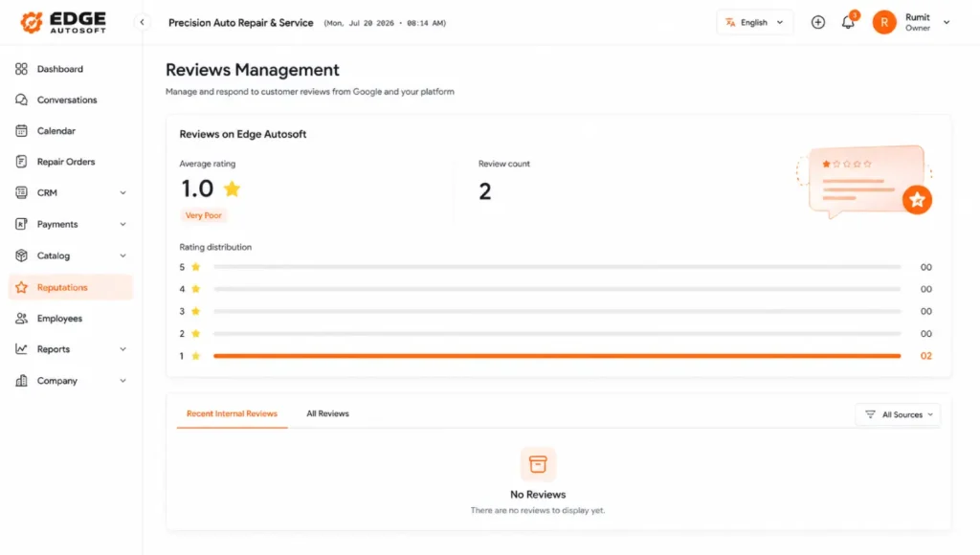The height and width of the screenshot is (555, 980).
Task: Click the Edge Autosoft logo
Action: coord(62,22)
